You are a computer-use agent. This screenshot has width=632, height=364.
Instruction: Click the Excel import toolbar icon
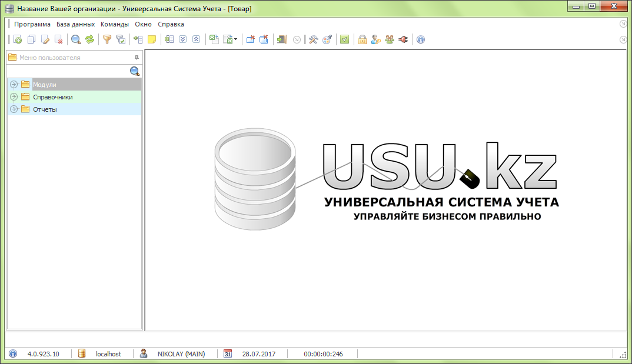pyautogui.click(x=214, y=39)
